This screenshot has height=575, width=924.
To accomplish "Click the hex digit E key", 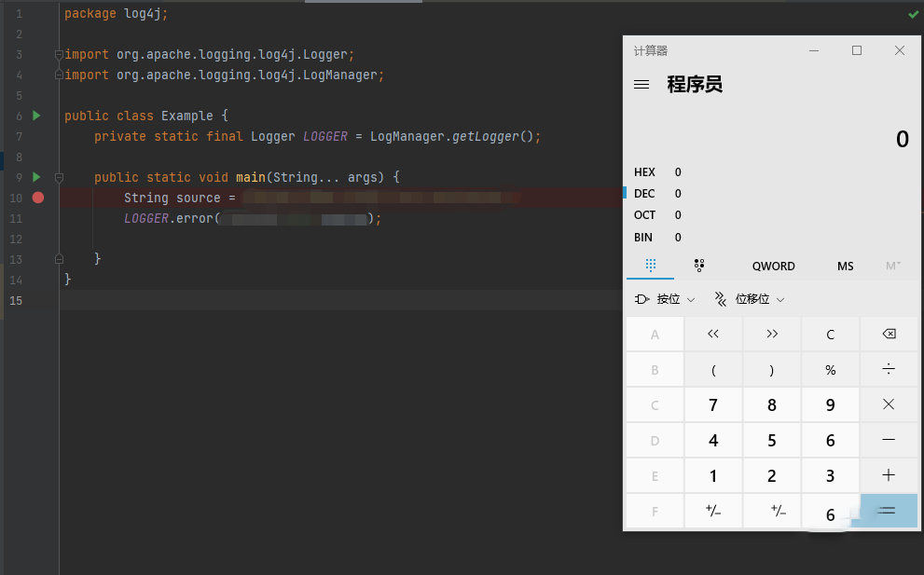I will [655, 475].
